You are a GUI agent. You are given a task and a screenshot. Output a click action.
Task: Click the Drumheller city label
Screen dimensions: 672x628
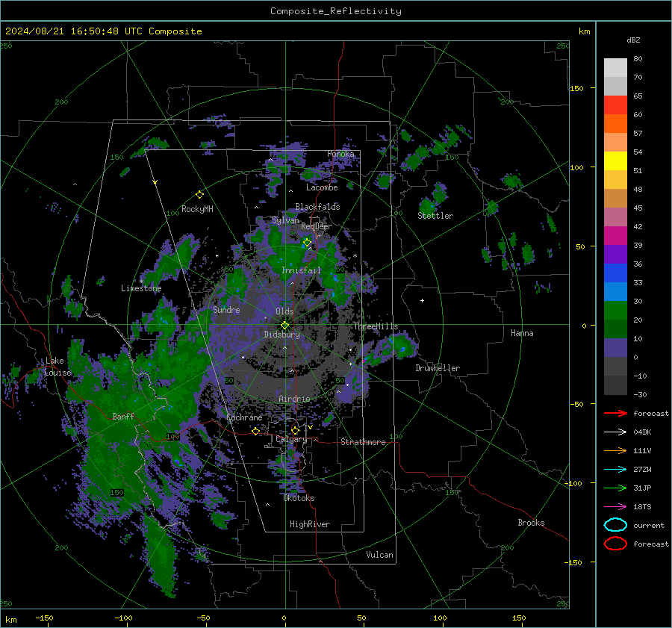(x=438, y=368)
